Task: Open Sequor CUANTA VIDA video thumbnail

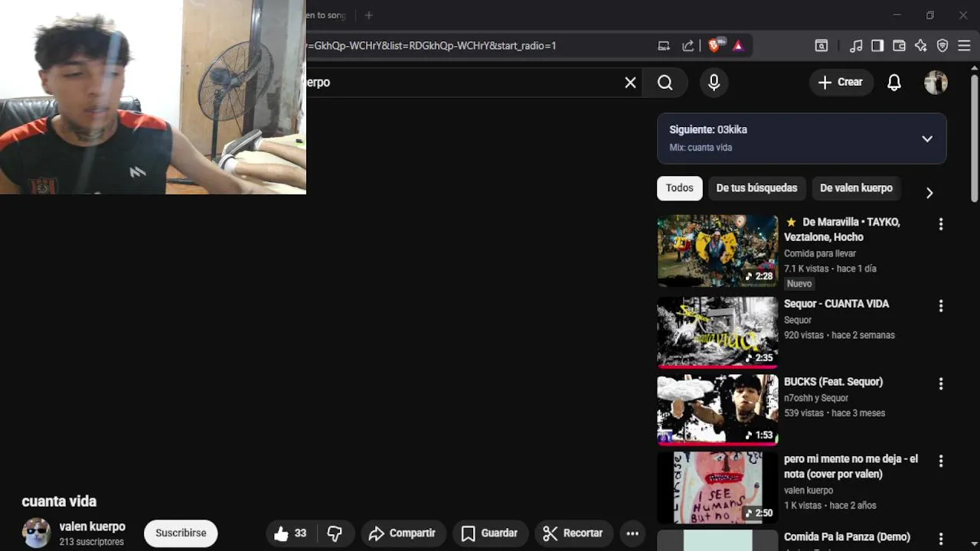Action: pyautogui.click(x=717, y=332)
